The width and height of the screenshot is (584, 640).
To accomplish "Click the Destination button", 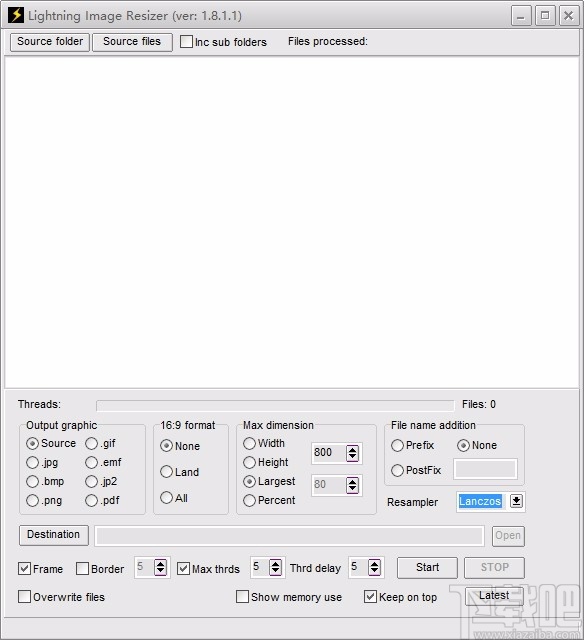I will pos(53,535).
